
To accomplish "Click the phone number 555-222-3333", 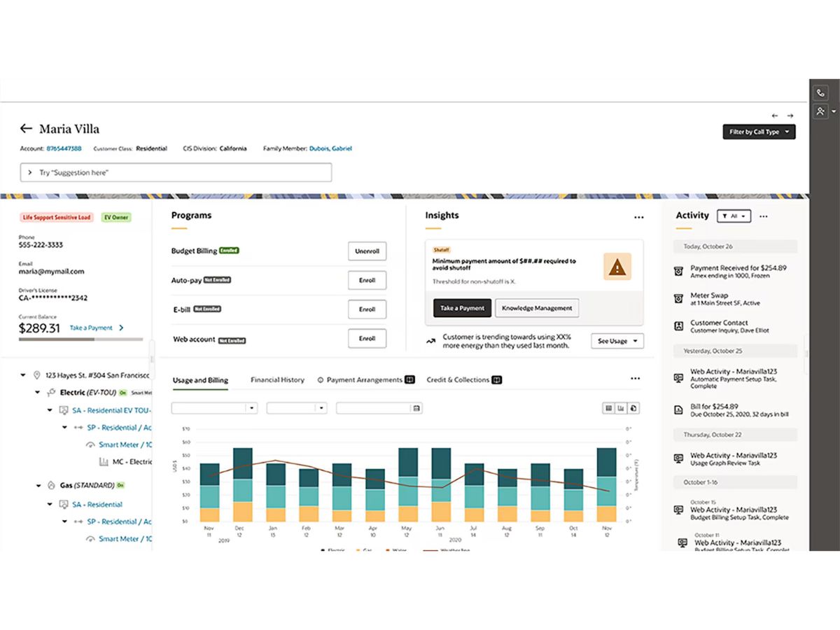I will [41, 246].
